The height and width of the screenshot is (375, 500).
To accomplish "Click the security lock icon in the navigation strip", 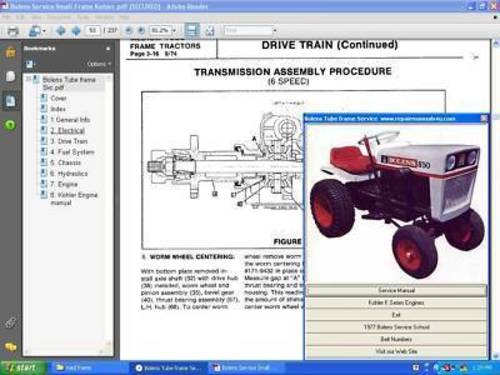I will [10, 52].
